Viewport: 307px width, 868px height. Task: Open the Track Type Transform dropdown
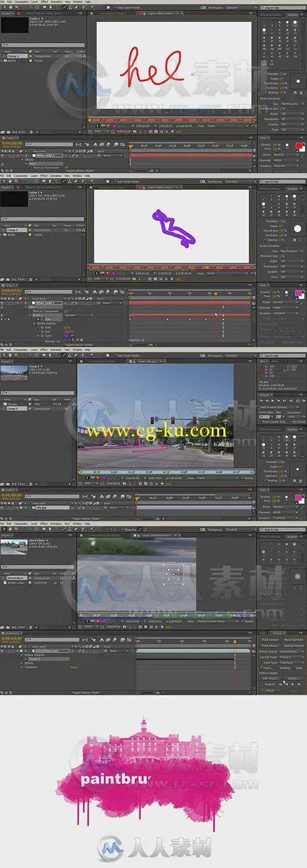tap(292, 662)
